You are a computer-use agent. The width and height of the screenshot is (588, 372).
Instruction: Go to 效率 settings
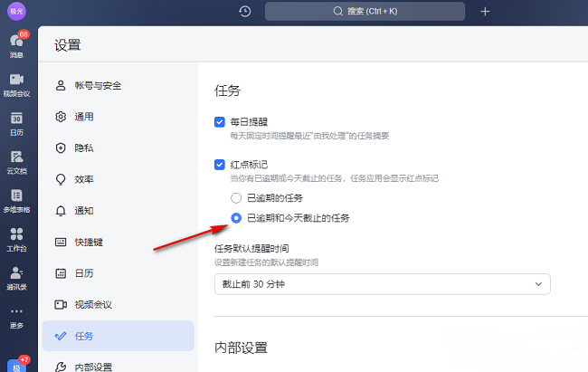(119, 179)
